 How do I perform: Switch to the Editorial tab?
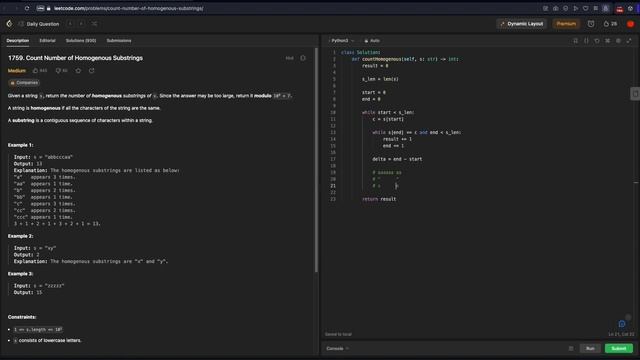(x=47, y=40)
